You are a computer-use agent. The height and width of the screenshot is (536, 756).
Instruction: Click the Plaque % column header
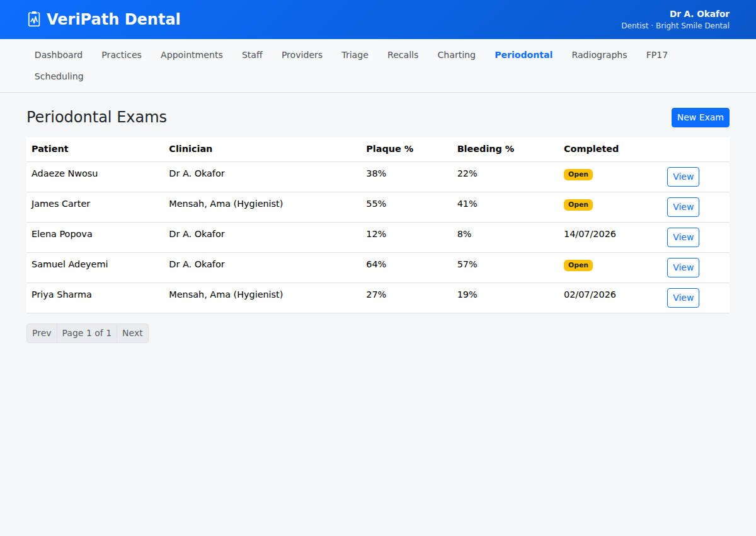coord(389,149)
